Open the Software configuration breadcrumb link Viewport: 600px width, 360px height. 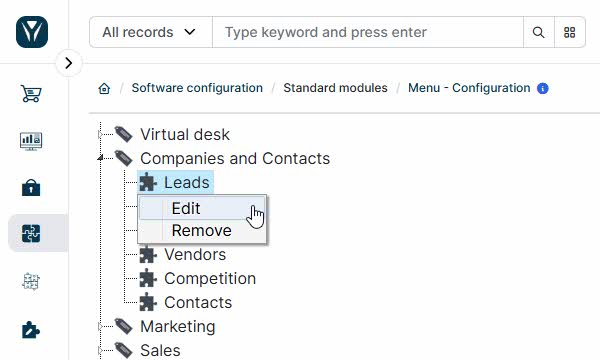coord(197,88)
